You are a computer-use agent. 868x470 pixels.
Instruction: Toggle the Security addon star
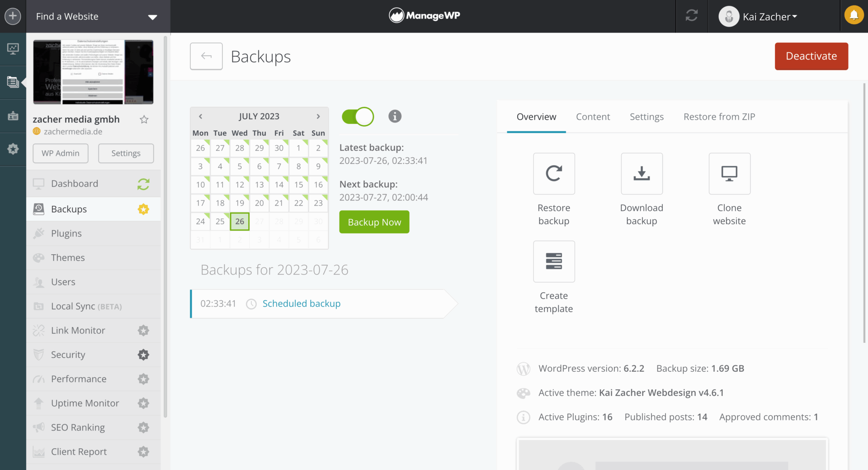(143, 355)
